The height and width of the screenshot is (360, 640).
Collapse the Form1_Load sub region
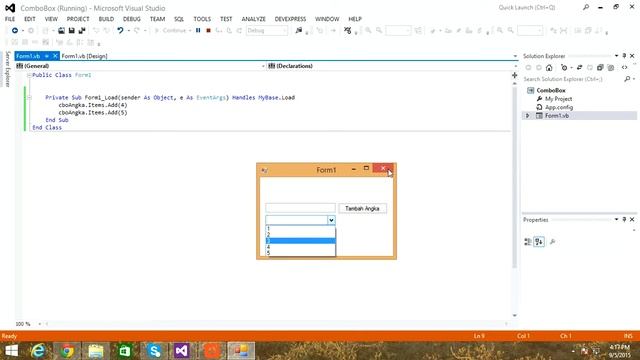point(29,98)
